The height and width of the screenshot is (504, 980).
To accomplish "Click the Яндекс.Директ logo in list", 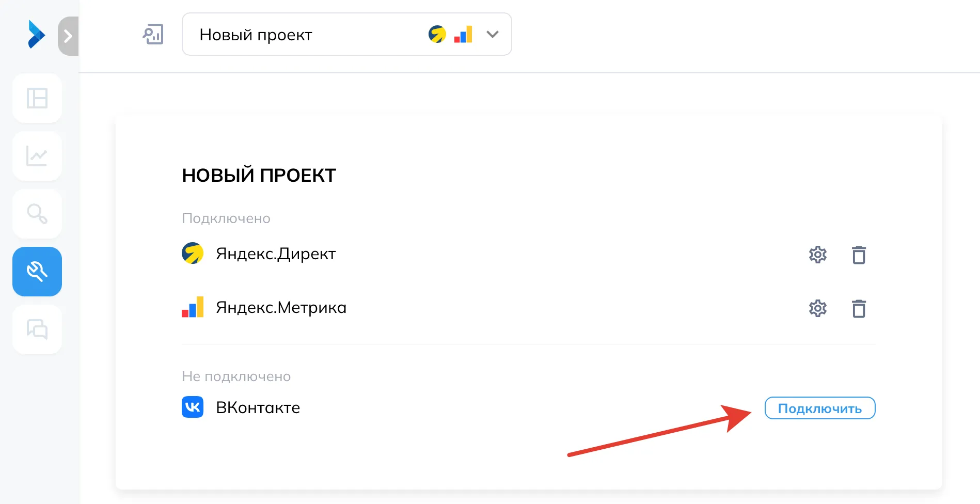I will 193,253.
